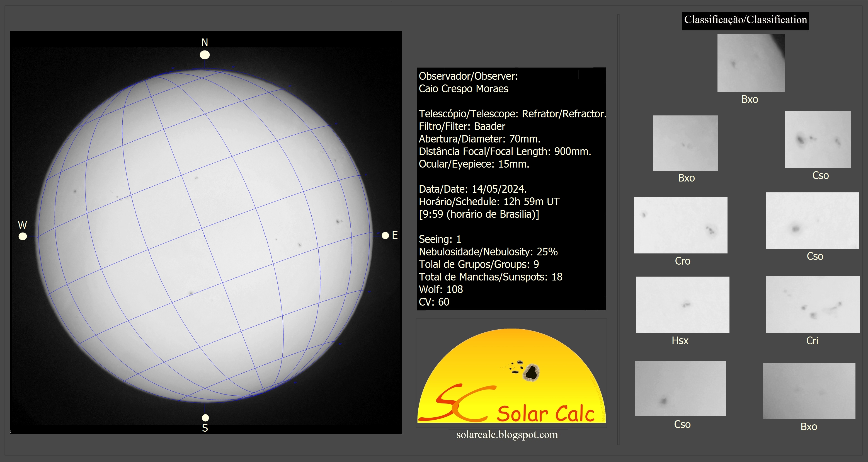Screen dimensions: 868x462
Task: Click the sunspot thumbnail labeled Hsx
Action: 682,305
